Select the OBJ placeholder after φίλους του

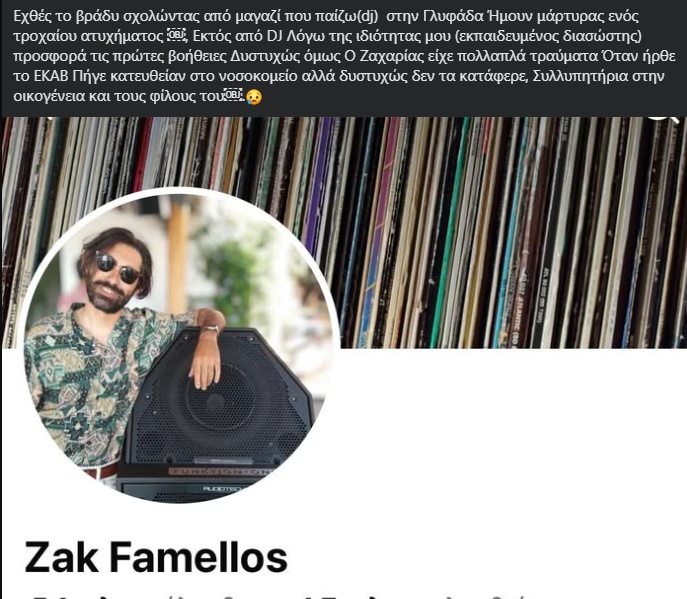coord(234,95)
